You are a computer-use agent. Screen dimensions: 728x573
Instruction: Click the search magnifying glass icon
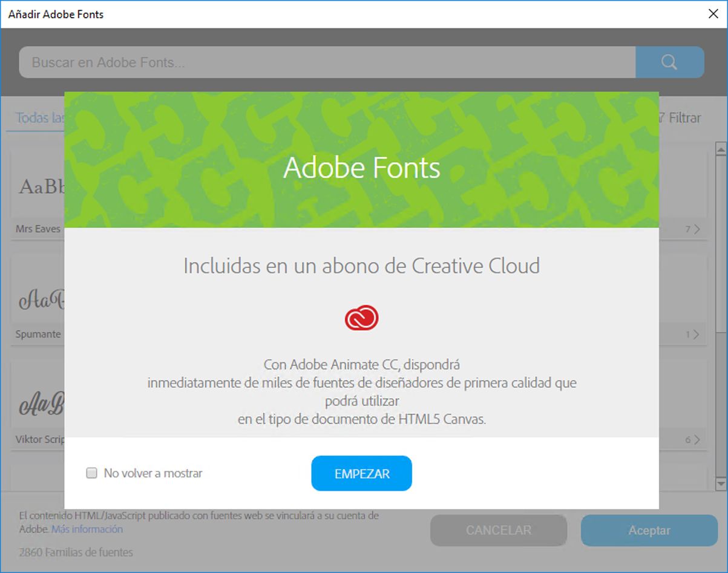pos(669,62)
